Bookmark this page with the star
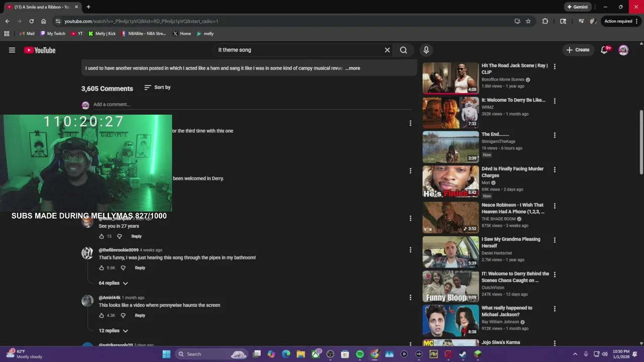Image resolution: width=644 pixels, height=362 pixels. (x=528, y=21)
